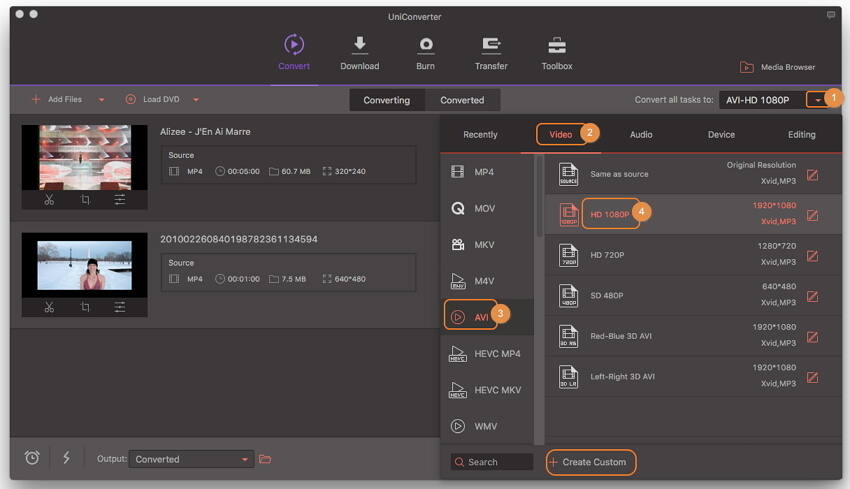Edit the SD 480P preset

coord(812,296)
